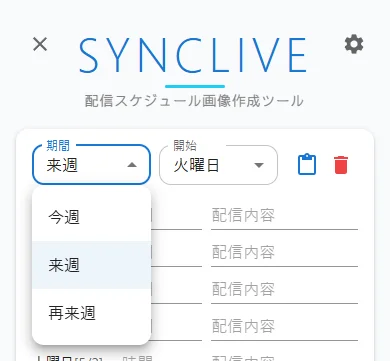
Task: Collapse the 期間 dropdown showing 来週
Action: coord(91,165)
